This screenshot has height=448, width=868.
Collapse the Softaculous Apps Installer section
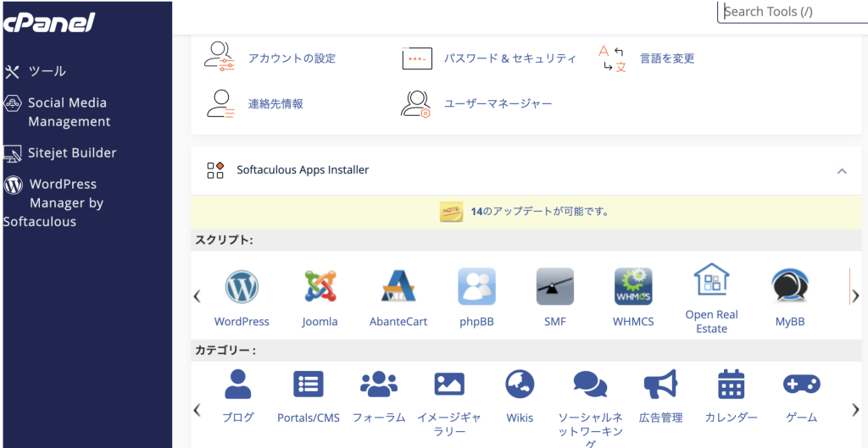842,170
